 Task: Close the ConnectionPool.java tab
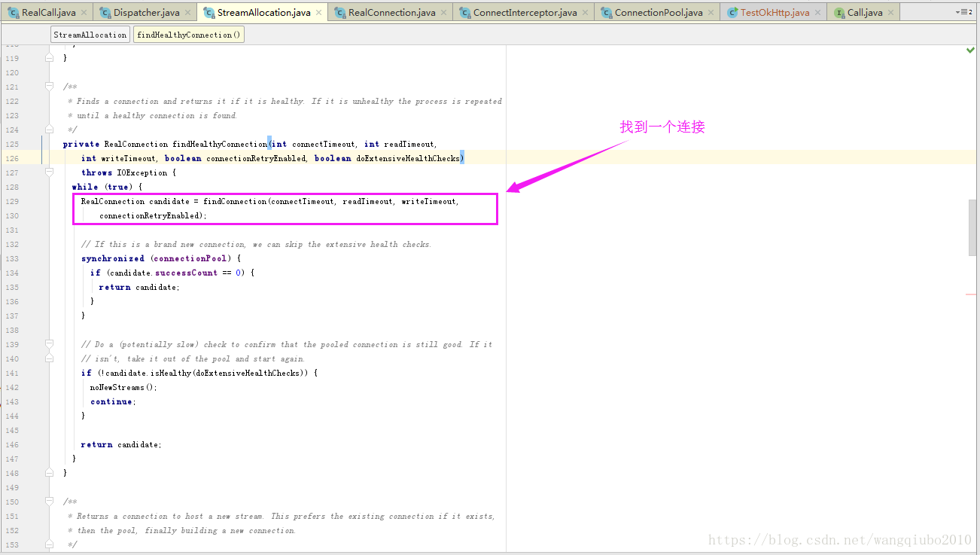[x=711, y=13]
